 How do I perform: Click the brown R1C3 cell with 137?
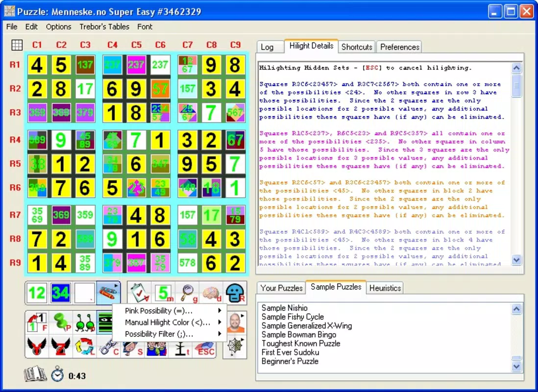click(x=85, y=65)
